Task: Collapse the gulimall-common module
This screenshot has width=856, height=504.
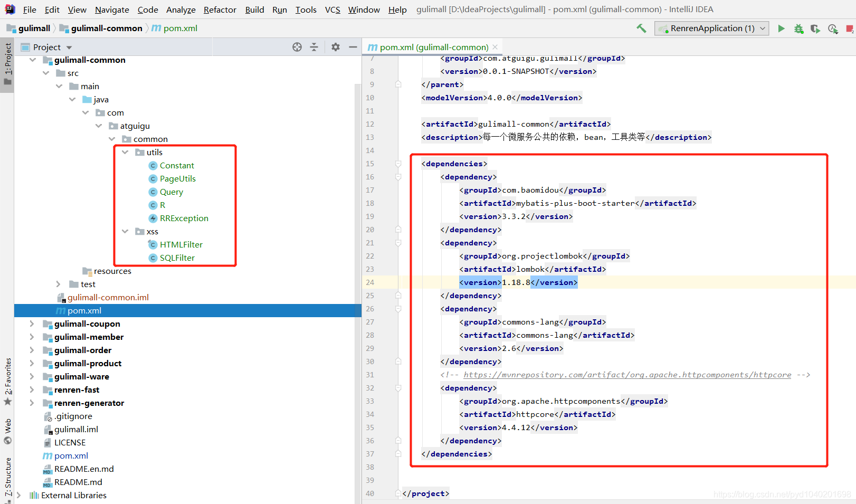Action: [x=33, y=60]
